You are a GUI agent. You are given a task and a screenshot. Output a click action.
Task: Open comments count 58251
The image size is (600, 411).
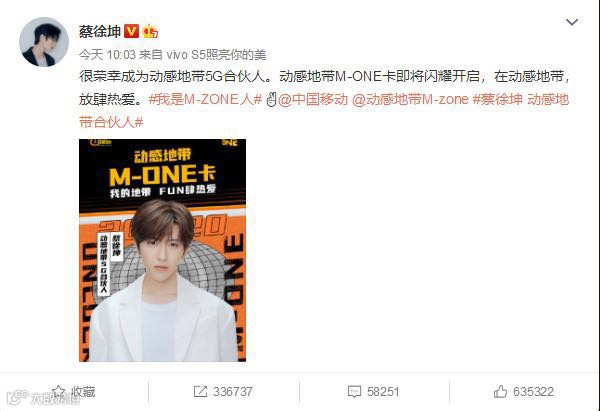(x=383, y=391)
